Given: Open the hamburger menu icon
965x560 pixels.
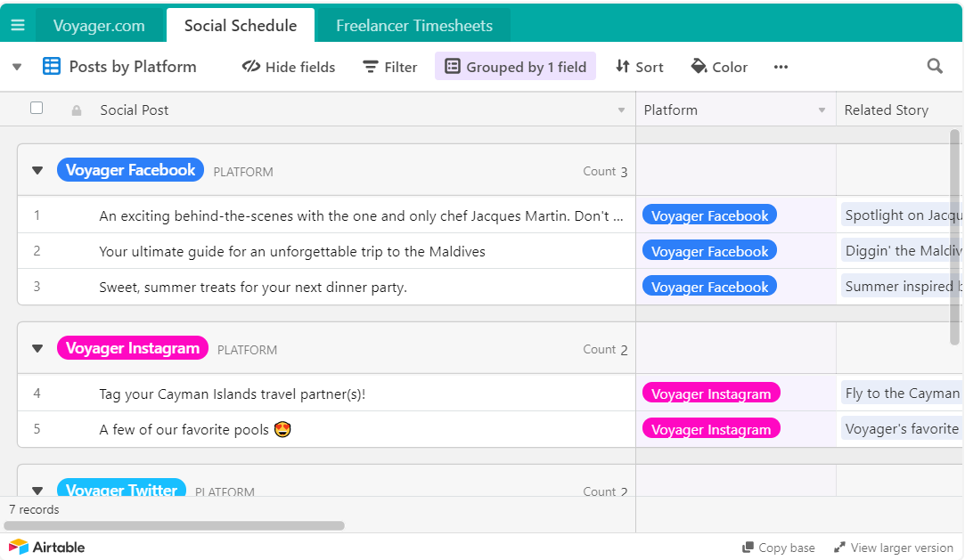Looking at the screenshot, I should pos(18,25).
